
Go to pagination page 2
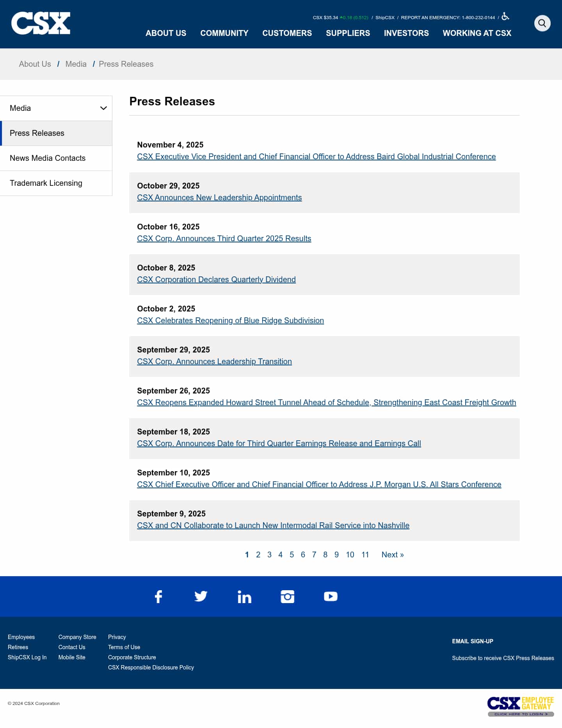click(x=258, y=555)
